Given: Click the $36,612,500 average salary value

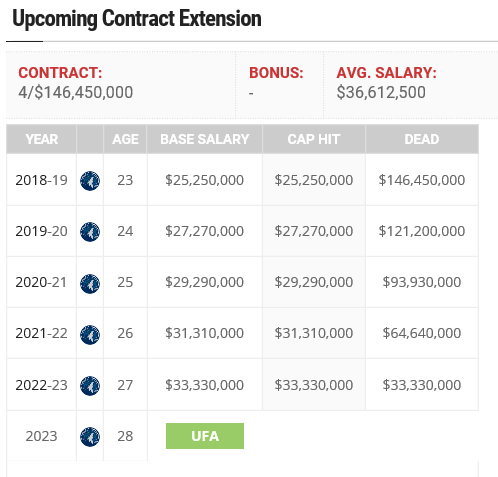Looking at the screenshot, I should [x=381, y=92].
